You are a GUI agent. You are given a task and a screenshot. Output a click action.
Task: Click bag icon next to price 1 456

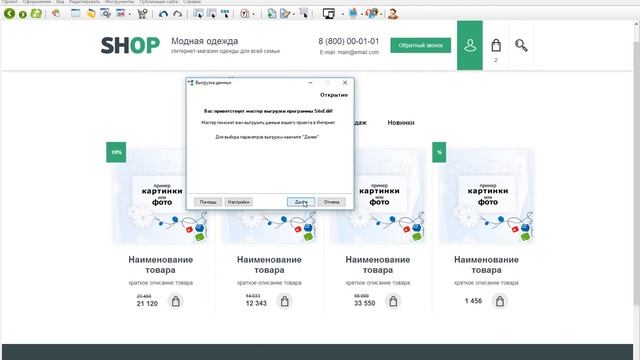500,301
